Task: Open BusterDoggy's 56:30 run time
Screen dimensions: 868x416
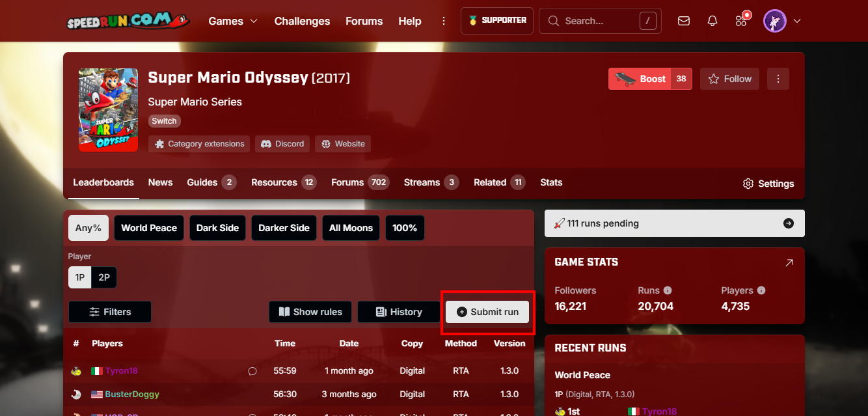Action: [x=285, y=395]
